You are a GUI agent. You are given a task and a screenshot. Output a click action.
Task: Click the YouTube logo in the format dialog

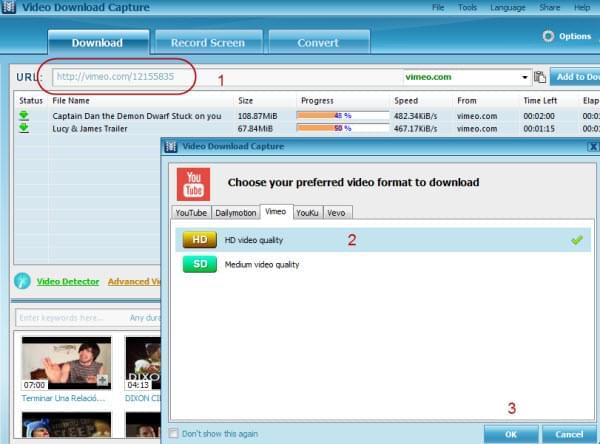point(193,184)
